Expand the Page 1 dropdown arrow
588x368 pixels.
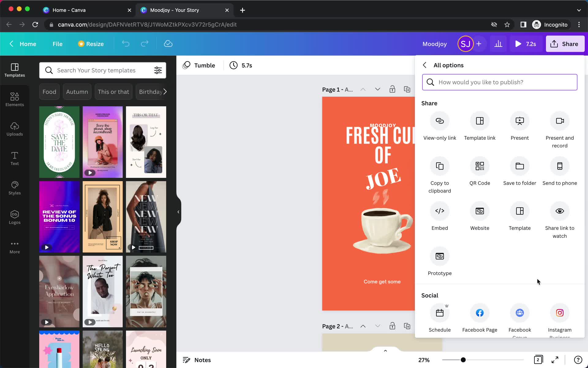377,89
